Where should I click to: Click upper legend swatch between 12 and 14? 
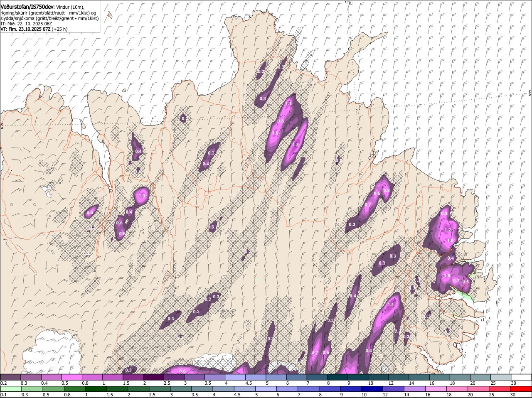[399, 377]
